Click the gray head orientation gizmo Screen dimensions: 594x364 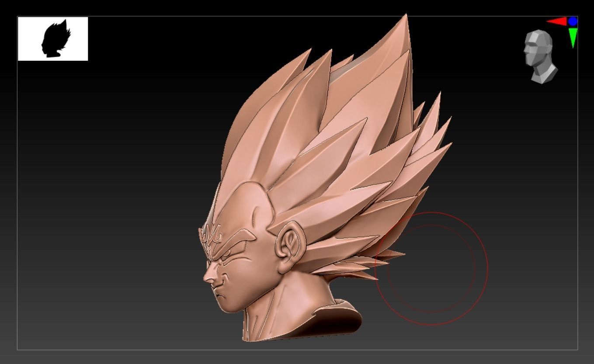540,57
